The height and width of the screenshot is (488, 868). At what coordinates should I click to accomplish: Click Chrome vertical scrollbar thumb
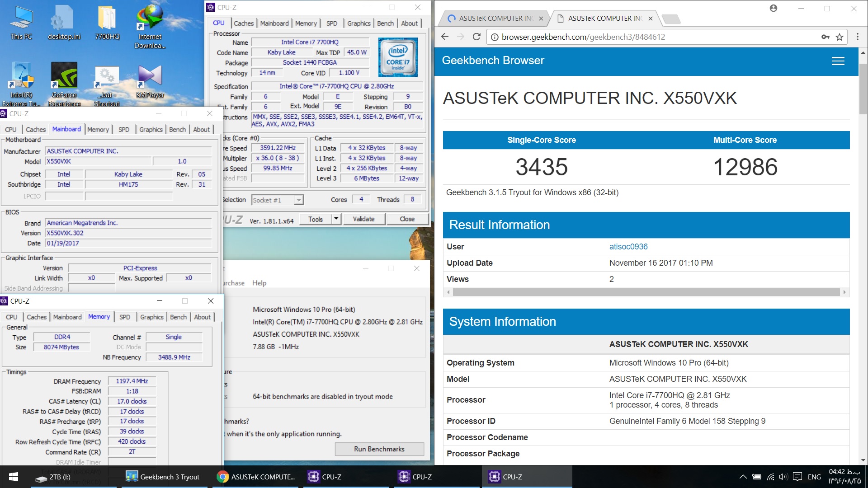coord(863,89)
